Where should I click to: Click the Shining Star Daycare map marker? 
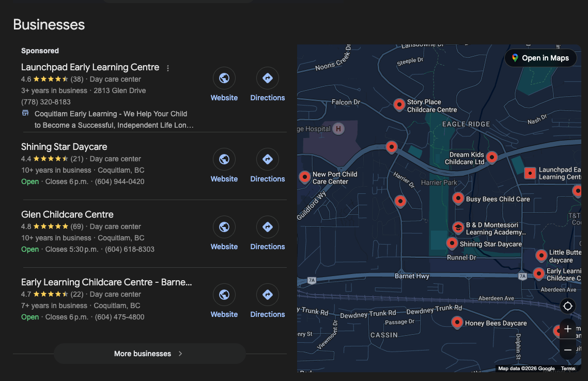coord(452,243)
